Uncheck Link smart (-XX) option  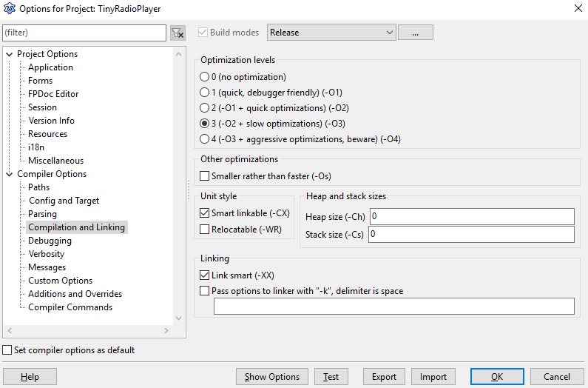point(204,275)
